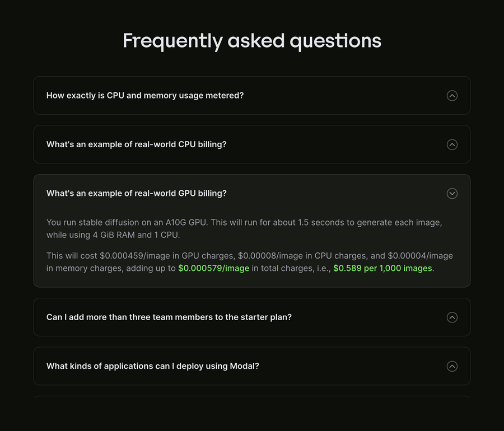Viewport: 504px width, 431px height.
Task: Collapse the CPU metering question via its chevron icon
Action: point(452,95)
